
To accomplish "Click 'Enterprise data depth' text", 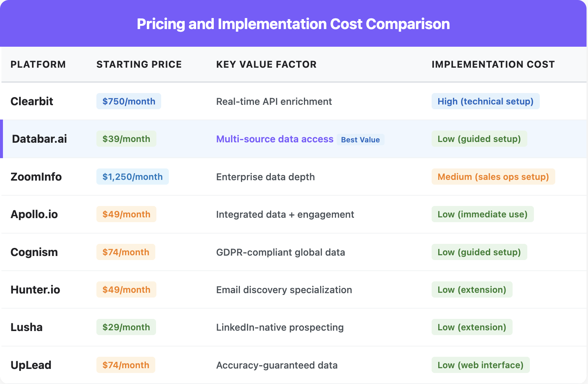I will pyautogui.click(x=266, y=177).
